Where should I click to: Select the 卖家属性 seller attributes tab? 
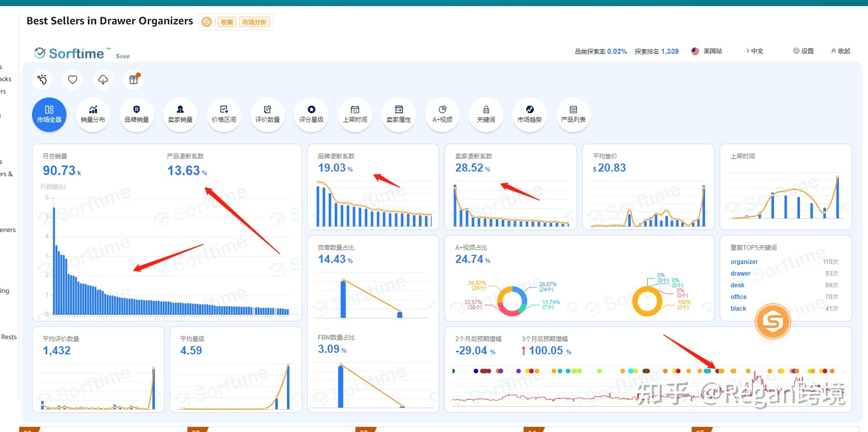399,115
